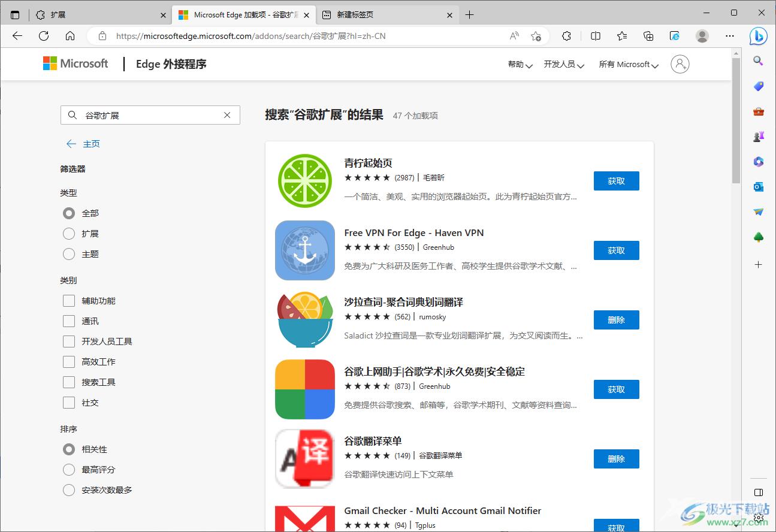Image resolution: width=776 pixels, height=532 pixels.
Task: Expand the 开发人员 dropdown menu
Action: click(564, 64)
